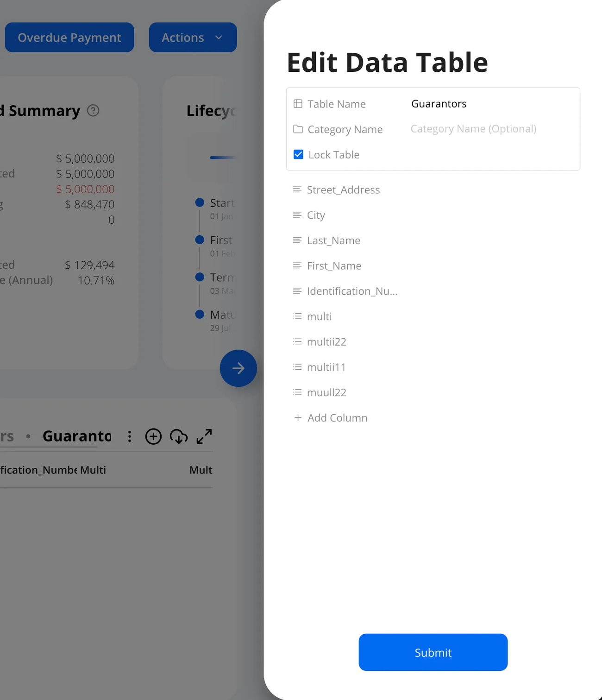Click the table grid icon beside Table Name

pos(298,104)
